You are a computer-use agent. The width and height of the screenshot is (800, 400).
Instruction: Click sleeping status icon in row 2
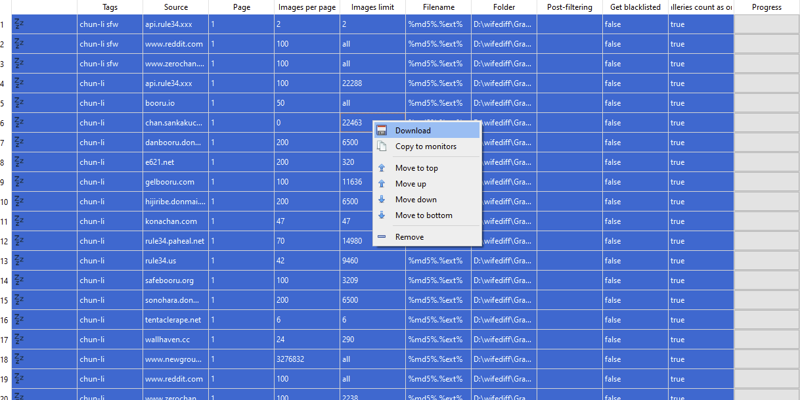pos(19,43)
